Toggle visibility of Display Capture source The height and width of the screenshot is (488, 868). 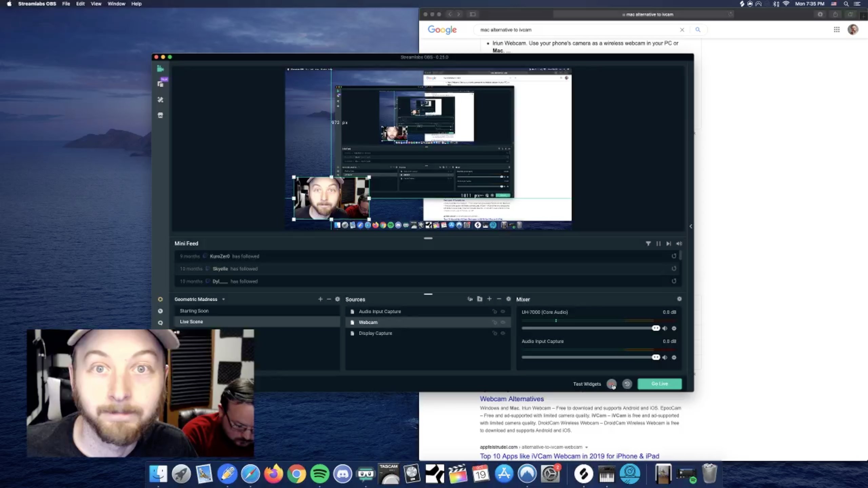pos(503,333)
